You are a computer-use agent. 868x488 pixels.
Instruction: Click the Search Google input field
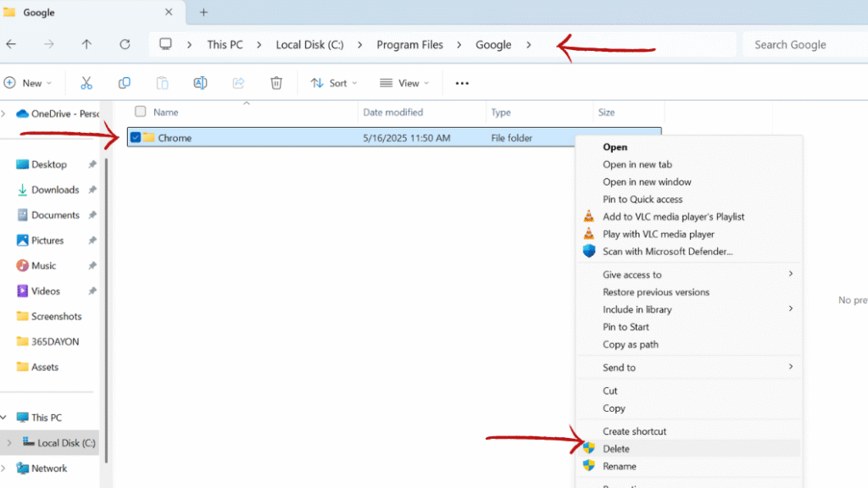tap(805, 44)
